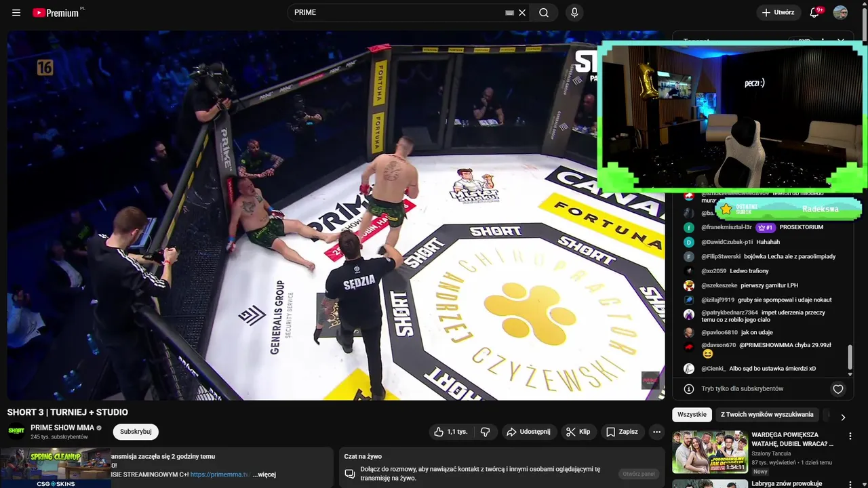The height and width of the screenshot is (488, 868).
Task: Create a clip with Klip
Action: point(578,432)
